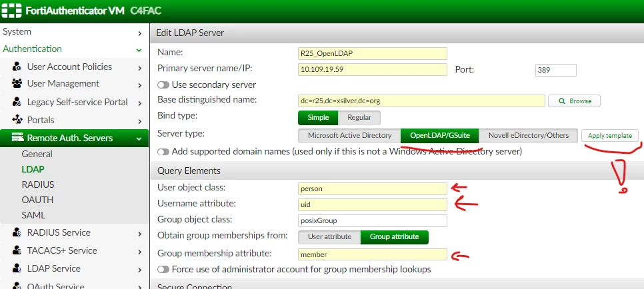Screen dimensions: 644x289
Task: Click the LDAP Service icon
Action: point(17,268)
